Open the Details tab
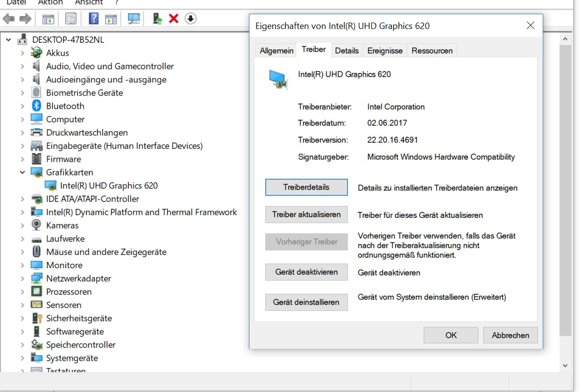 [x=346, y=51]
